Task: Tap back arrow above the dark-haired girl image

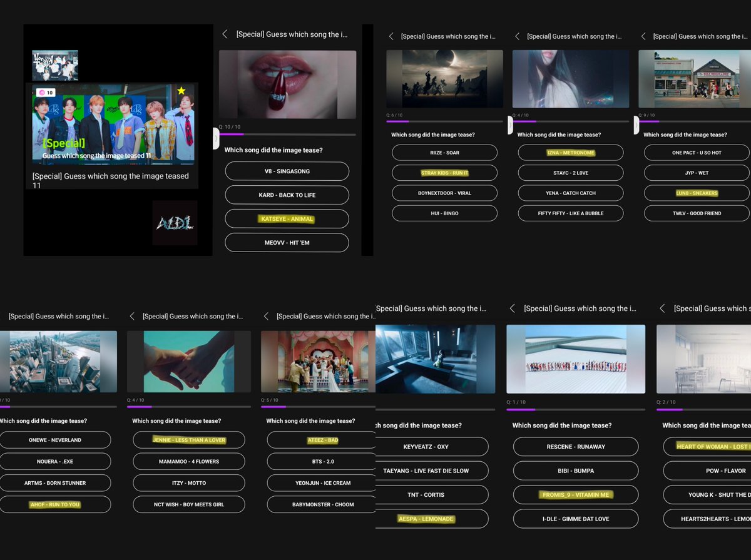Action: click(517, 37)
